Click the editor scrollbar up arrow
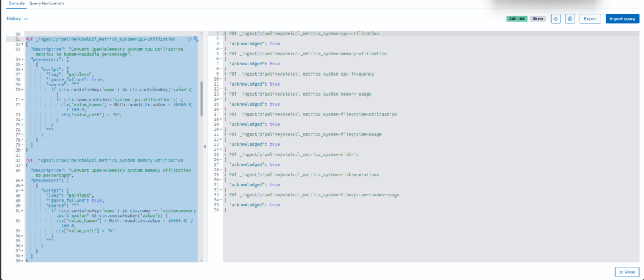Viewport: 644px width, 280px height. 201,33
